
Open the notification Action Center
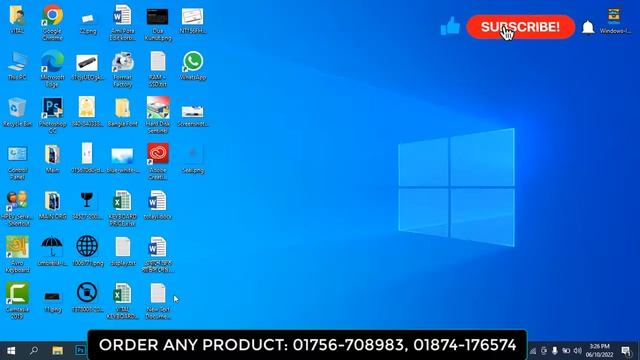click(x=627, y=351)
